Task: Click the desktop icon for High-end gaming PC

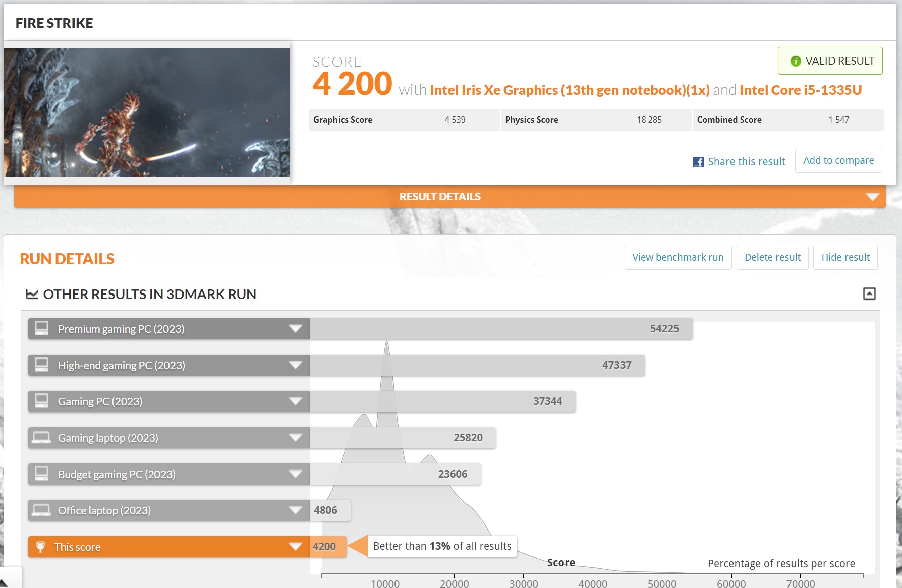Action: point(41,365)
